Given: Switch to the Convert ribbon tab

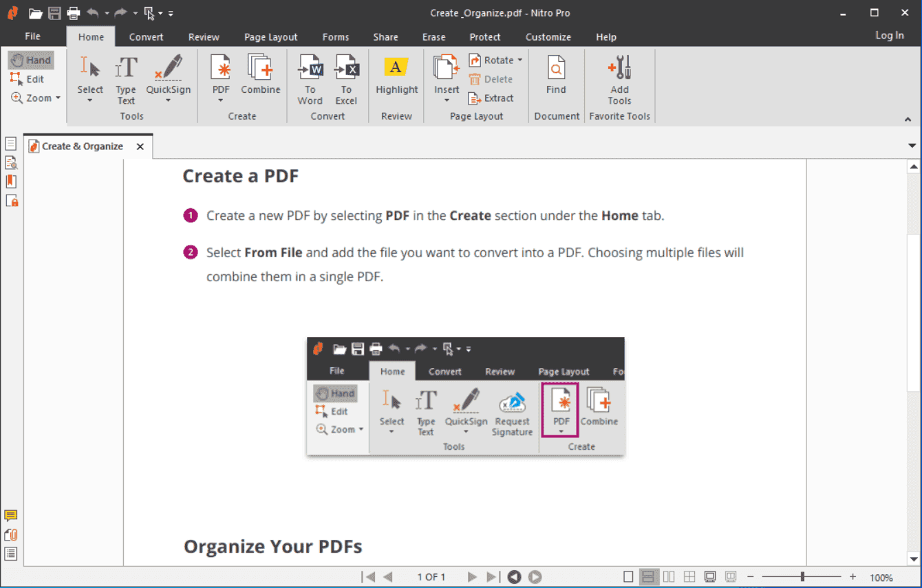Looking at the screenshot, I should click(147, 37).
